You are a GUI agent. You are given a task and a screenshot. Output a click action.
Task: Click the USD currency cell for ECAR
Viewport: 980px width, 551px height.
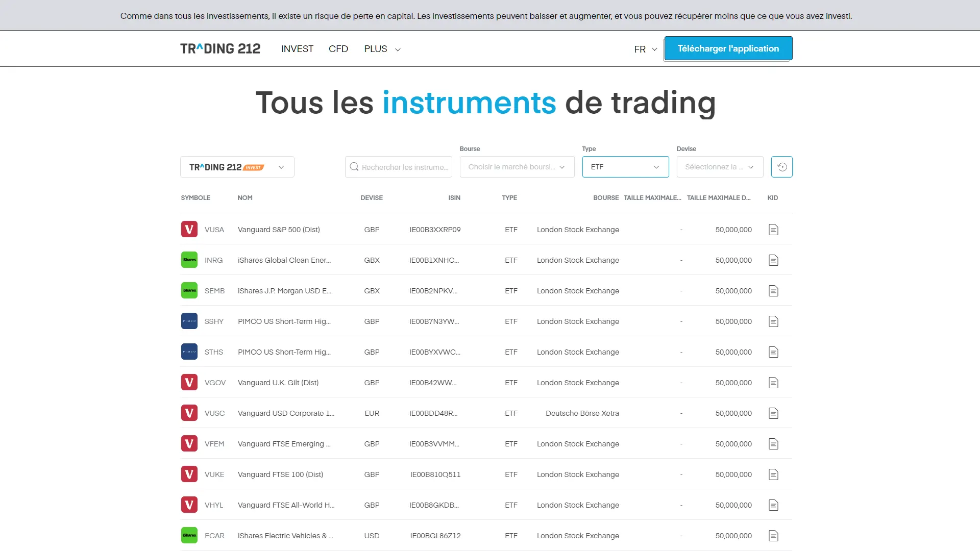click(372, 536)
